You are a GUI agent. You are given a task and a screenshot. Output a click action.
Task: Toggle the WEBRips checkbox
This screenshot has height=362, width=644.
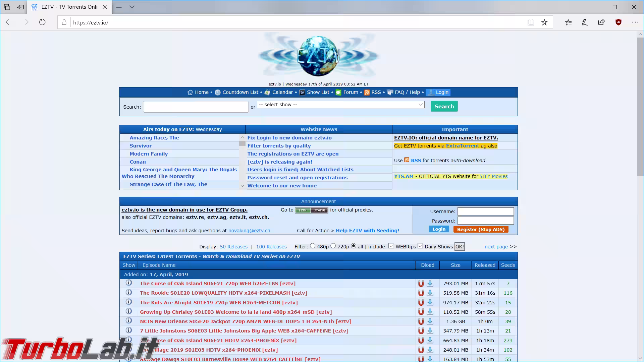click(x=391, y=246)
